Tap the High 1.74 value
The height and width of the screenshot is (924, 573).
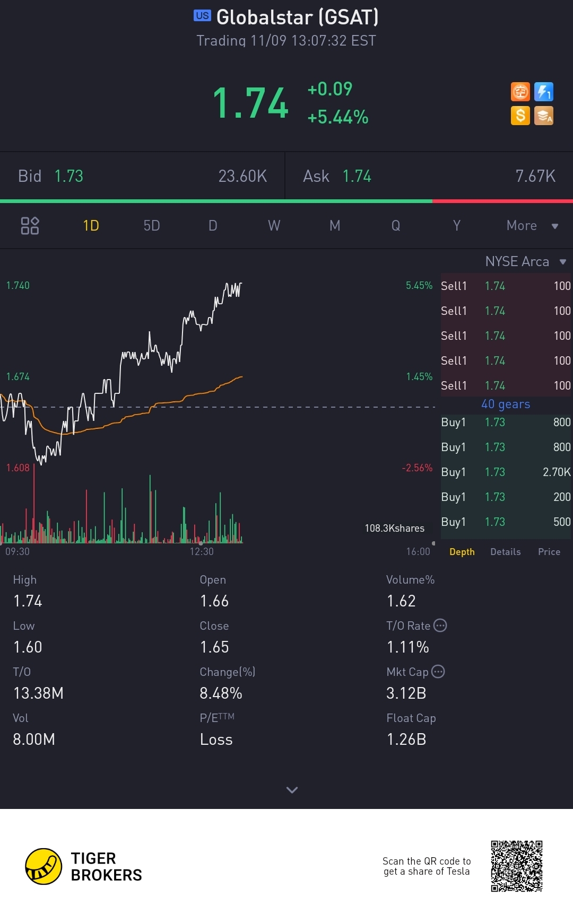point(28,601)
